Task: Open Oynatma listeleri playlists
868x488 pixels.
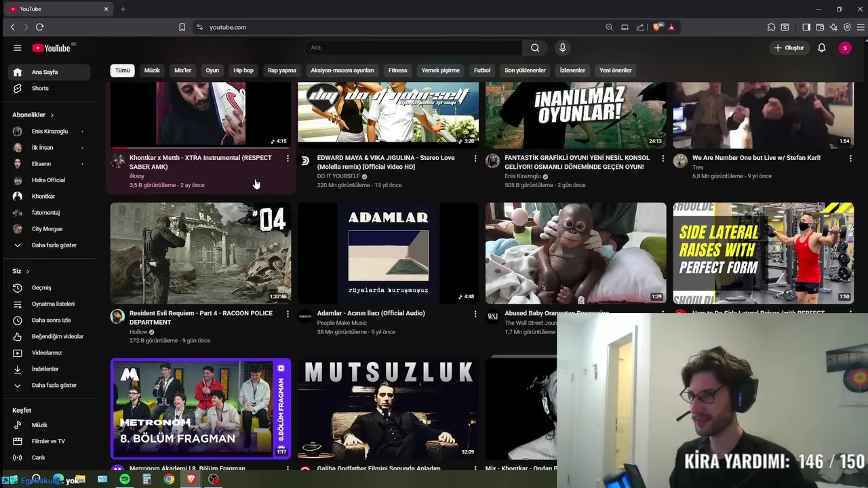Action: click(x=50, y=304)
